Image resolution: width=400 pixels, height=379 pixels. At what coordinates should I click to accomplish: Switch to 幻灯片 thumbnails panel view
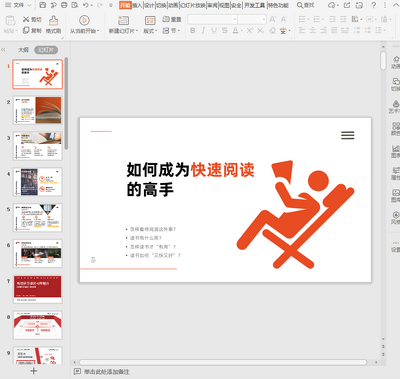46,50
